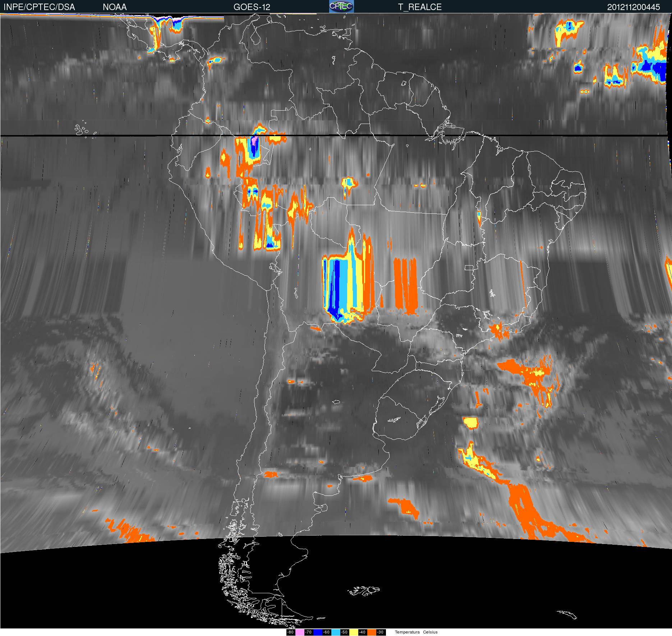
Task: Click the T_REALCE product label
Action: (420, 7)
